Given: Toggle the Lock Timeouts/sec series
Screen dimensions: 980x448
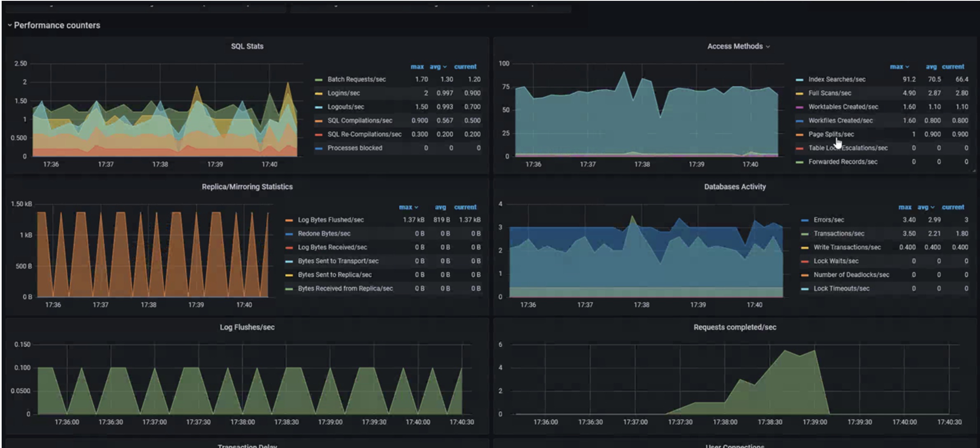Looking at the screenshot, I should point(841,288).
